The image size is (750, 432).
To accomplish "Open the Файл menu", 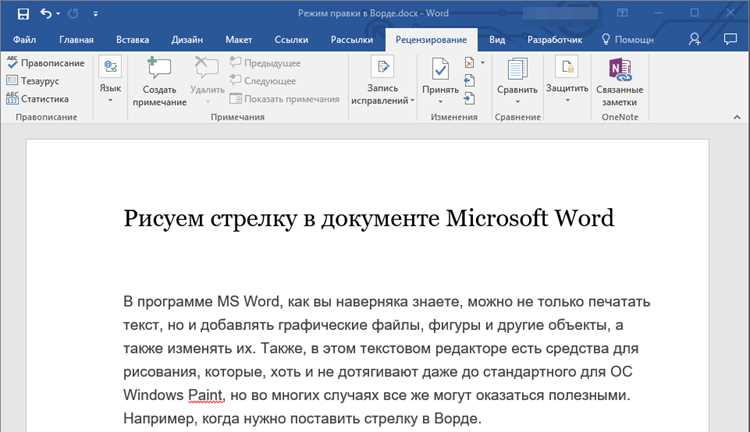I will (x=24, y=40).
